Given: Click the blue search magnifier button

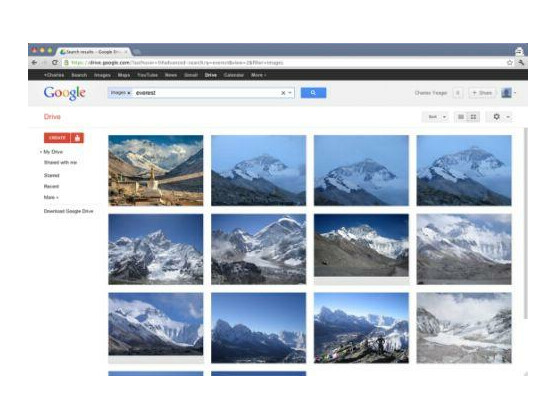Looking at the screenshot, I should (x=313, y=93).
